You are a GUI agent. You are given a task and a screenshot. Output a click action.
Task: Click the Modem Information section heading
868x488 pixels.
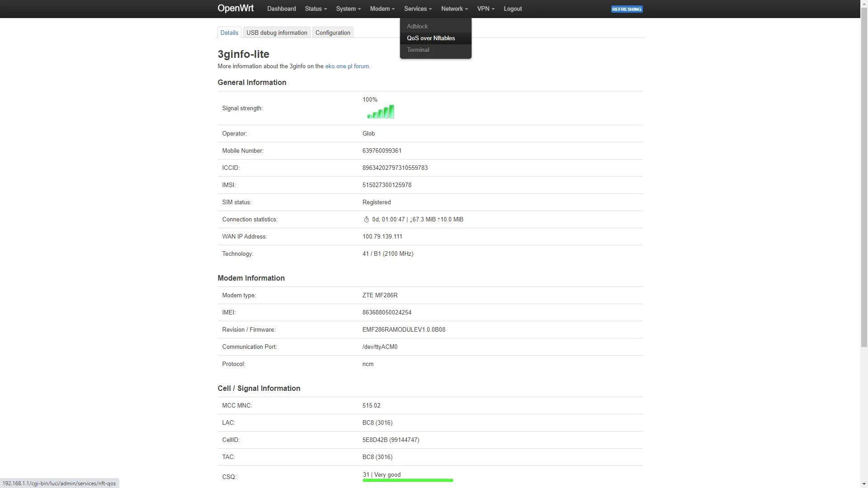pyautogui.click(x=251, y=278)
